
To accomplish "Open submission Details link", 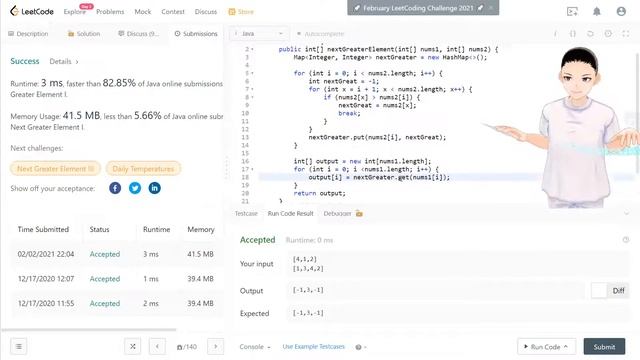I will click(64, 62).
